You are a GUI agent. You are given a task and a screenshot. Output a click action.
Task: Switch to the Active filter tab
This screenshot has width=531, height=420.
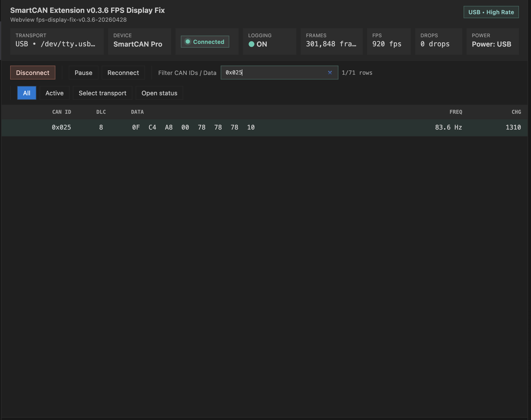(x=55, y=93)
